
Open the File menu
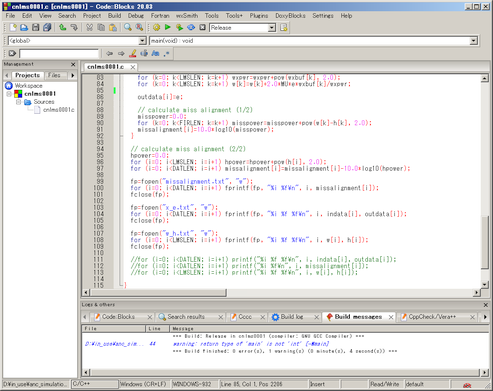coord(10,16)
